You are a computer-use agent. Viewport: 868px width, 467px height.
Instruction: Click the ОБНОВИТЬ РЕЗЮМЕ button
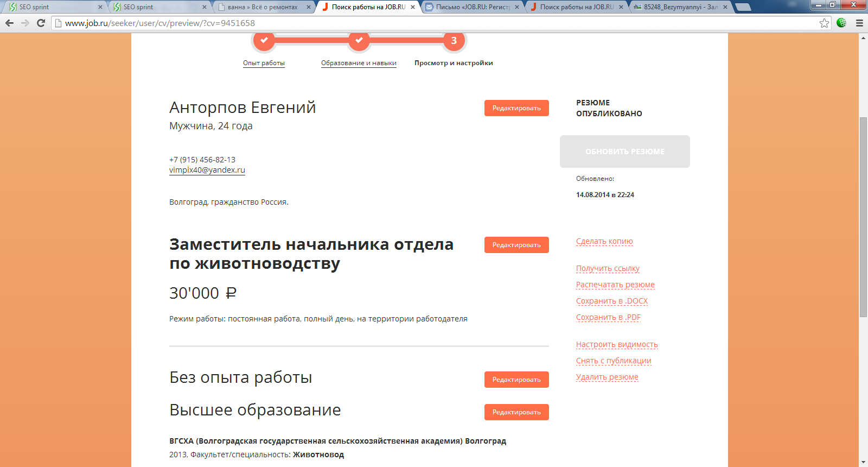click(x=625, y=152)
